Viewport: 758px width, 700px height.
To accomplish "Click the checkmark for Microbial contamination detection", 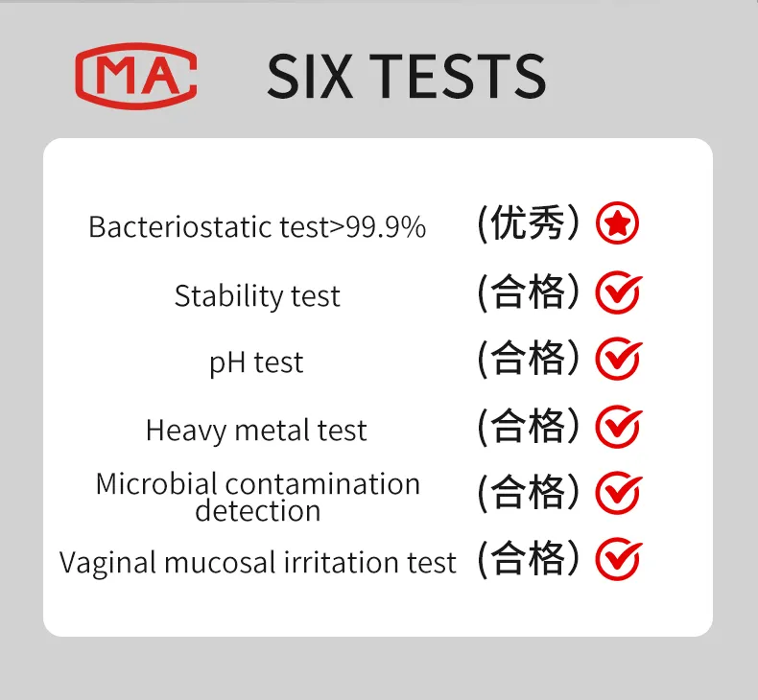I will coord(618,492).
